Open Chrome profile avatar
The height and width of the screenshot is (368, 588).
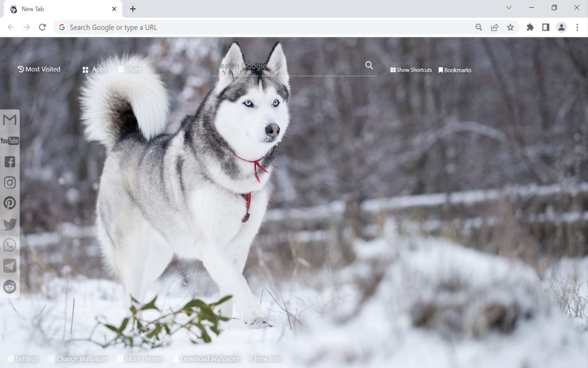pyautogui.click(x=561, y=27)
